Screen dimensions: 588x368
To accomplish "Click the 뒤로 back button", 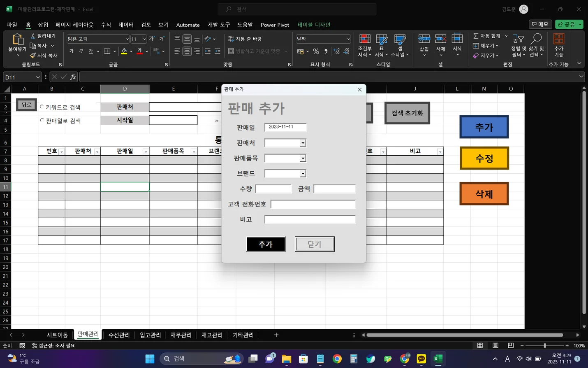I will 26,105.
